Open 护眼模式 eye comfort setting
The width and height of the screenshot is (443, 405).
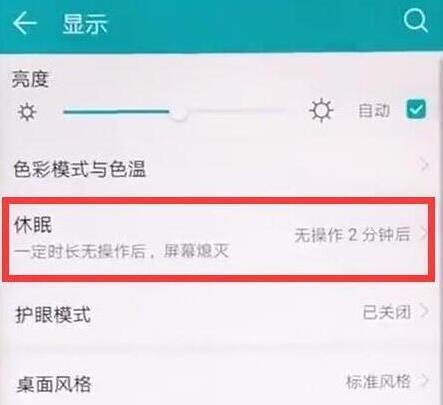point(221,314)
